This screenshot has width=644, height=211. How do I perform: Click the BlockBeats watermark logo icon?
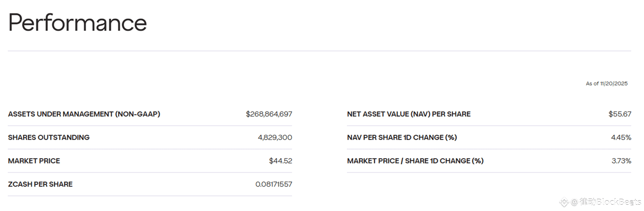564,202
